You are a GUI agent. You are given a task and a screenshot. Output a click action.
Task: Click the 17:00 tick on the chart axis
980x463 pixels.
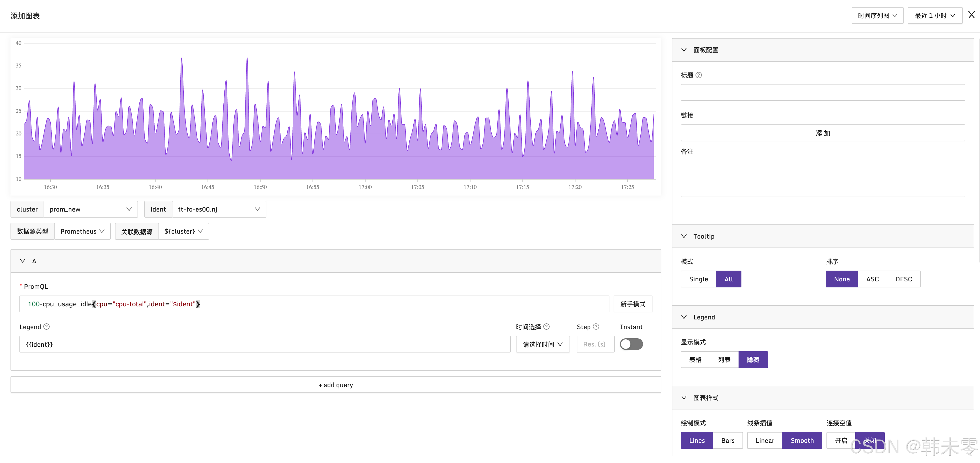point(365,187)
